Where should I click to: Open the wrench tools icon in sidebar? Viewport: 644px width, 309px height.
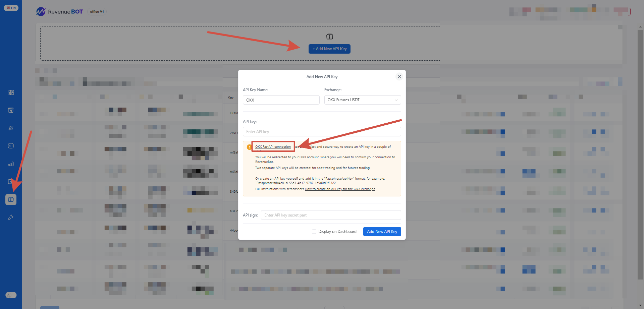pyautogui.click(x=11, y=217)
